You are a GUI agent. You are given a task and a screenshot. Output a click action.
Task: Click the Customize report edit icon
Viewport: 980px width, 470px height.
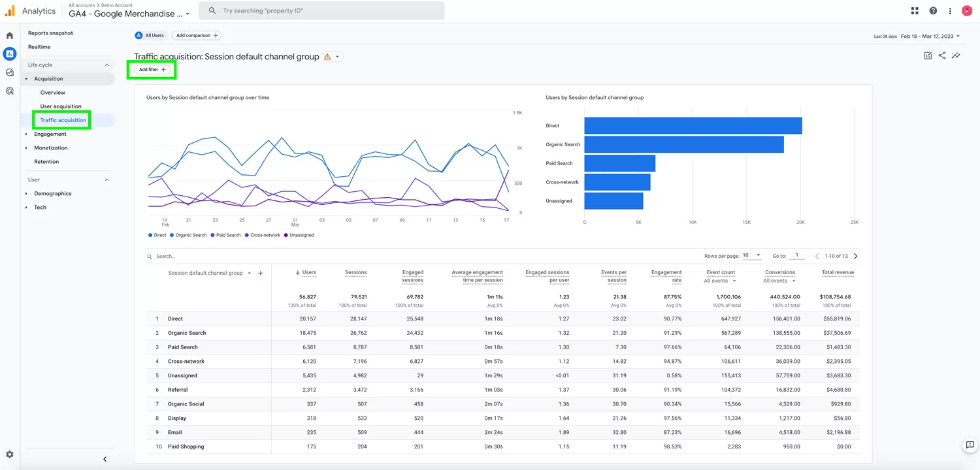928,55
